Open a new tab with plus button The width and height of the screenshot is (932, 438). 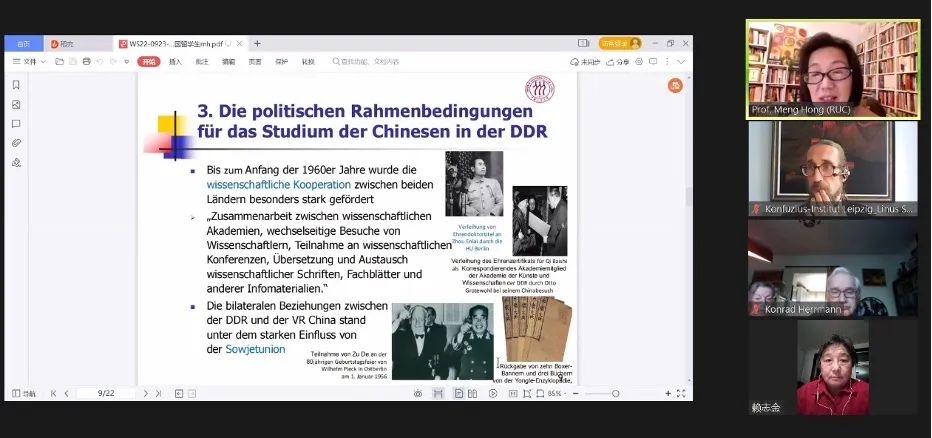click(x=257, y=43)
